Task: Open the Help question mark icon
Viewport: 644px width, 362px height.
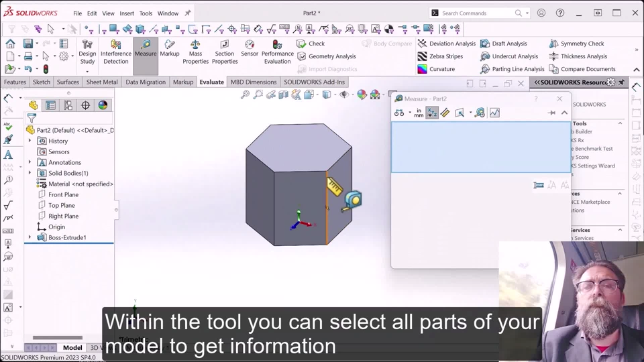Action: (x=559, y=13)
